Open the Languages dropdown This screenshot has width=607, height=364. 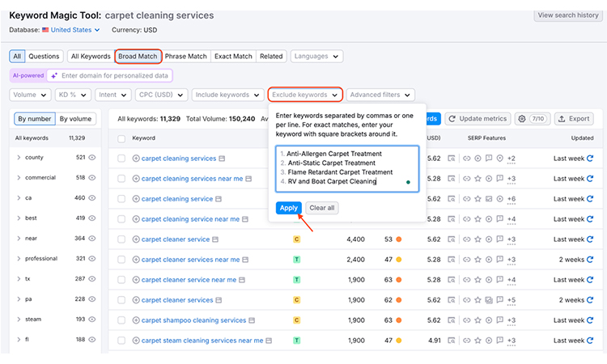point(316,56)
